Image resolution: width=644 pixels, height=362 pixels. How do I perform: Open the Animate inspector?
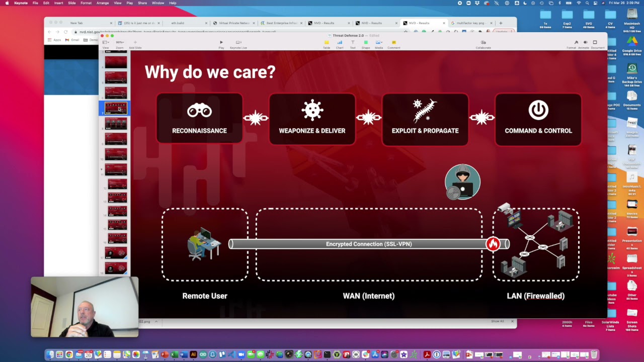583,44
